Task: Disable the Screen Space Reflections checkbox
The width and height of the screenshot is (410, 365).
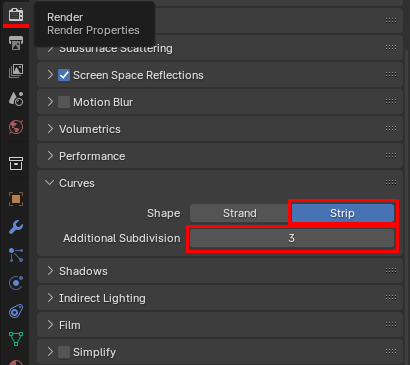Action: (64, 75)
